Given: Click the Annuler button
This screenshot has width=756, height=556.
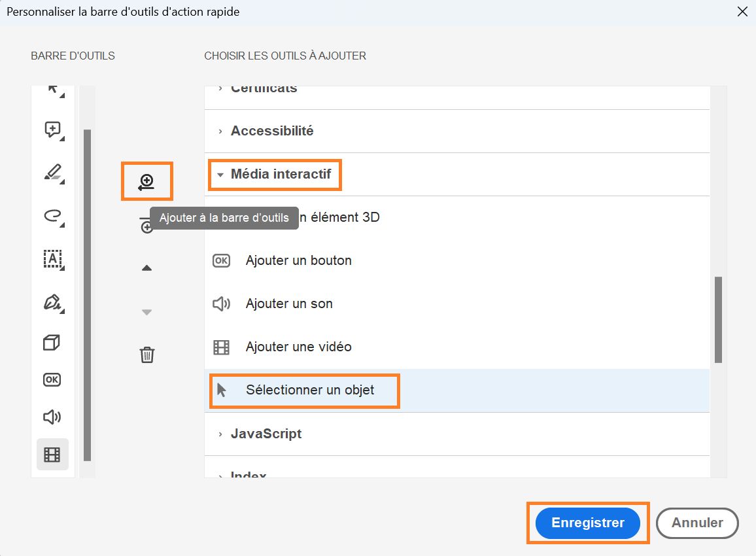Looking at the screenshot, I should [x=696, y=523].
